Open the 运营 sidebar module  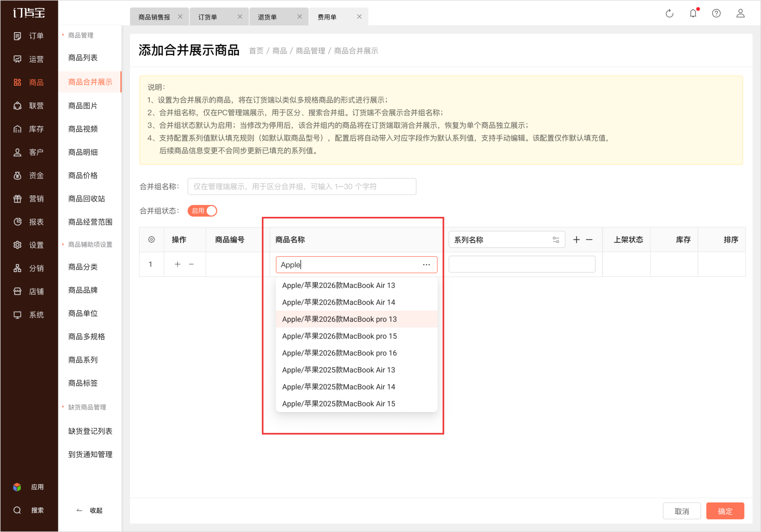pos(29,59)
